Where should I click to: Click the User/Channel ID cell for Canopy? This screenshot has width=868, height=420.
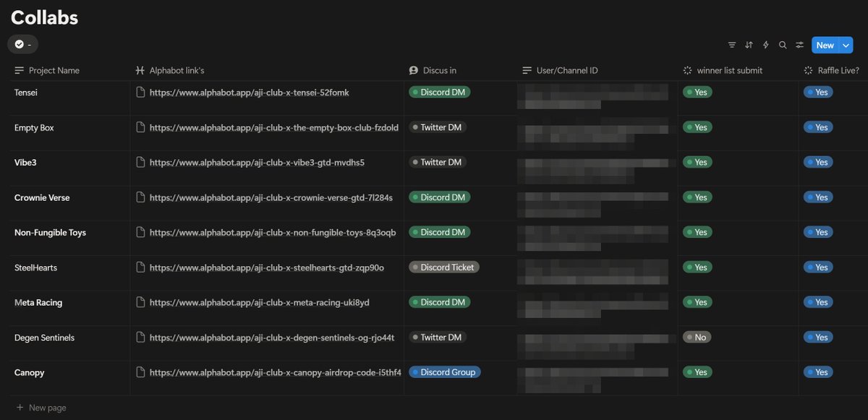[597, 377]
